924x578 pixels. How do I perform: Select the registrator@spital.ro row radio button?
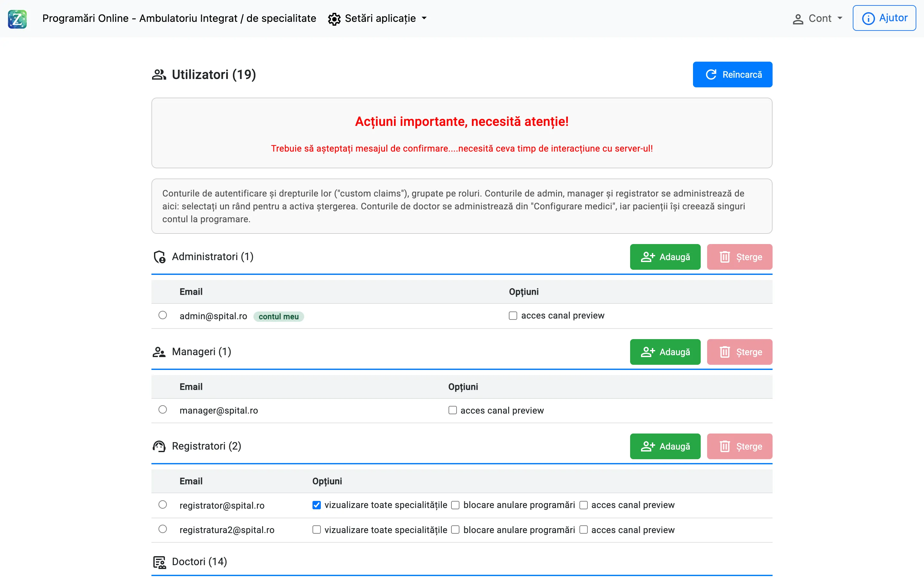pos(163,504)
